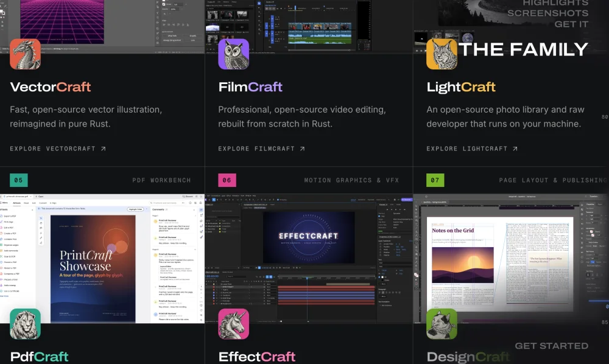The image size is (609, 364).
Task: Click the arrow icon beside Explore VectorCraft
Action: 104,149
